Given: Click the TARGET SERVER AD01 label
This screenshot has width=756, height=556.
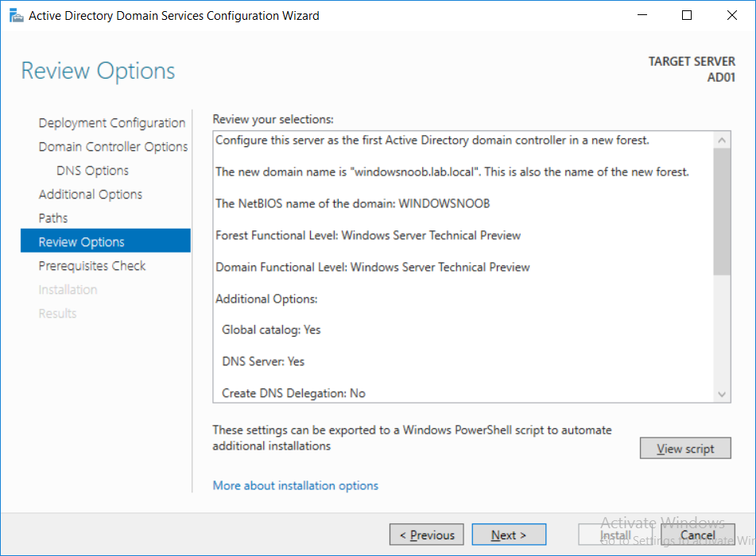Looking at the screenshot, I should 692,69.
